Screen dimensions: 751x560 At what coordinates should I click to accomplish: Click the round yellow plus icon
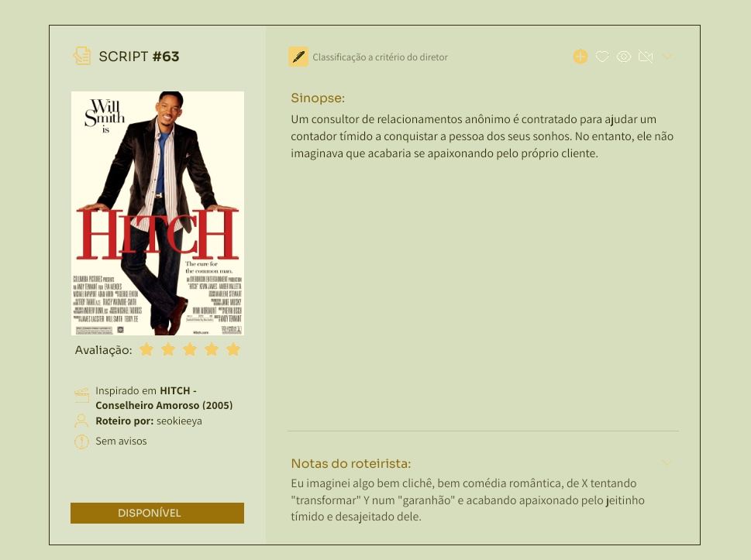point(580,57)
